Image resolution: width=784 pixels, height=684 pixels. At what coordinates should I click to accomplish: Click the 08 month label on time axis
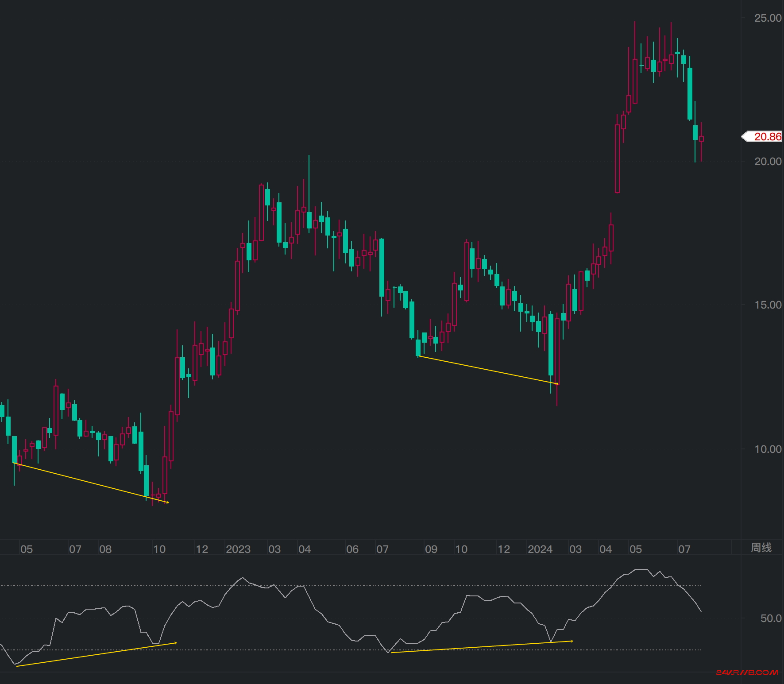(x=105, y=549)
